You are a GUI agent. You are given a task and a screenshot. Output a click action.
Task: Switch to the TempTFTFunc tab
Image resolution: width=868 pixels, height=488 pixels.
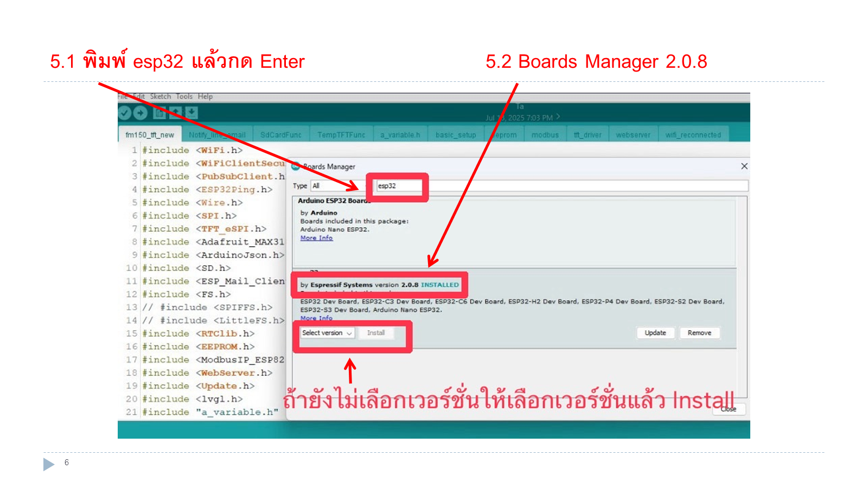tap(341, 134)
